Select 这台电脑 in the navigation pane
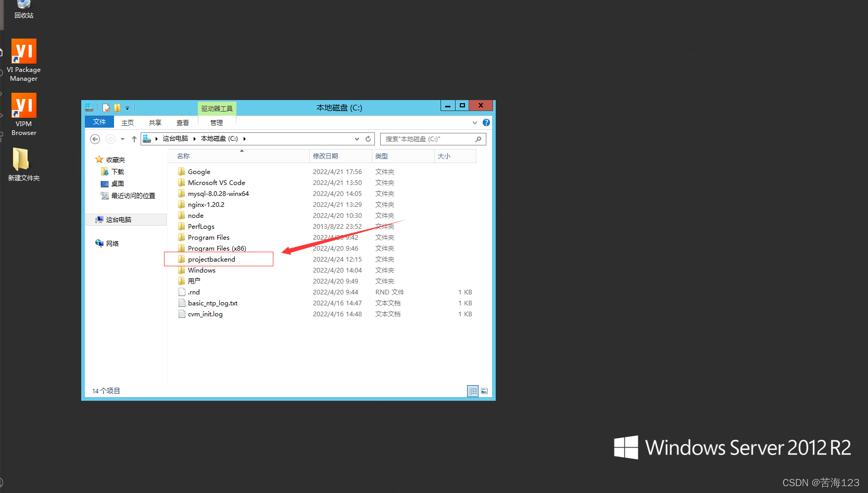The image size is (868, 493). pos(126,219)
